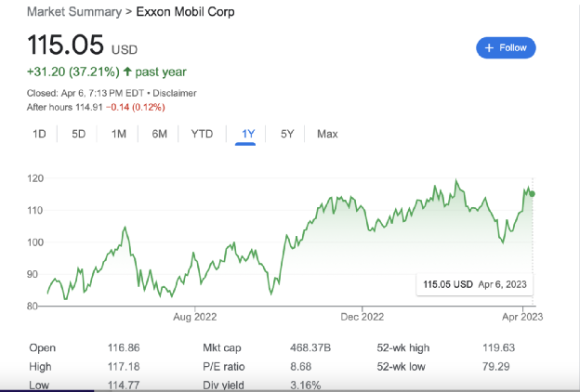Select the 5D time range tab

coord(78,134)
